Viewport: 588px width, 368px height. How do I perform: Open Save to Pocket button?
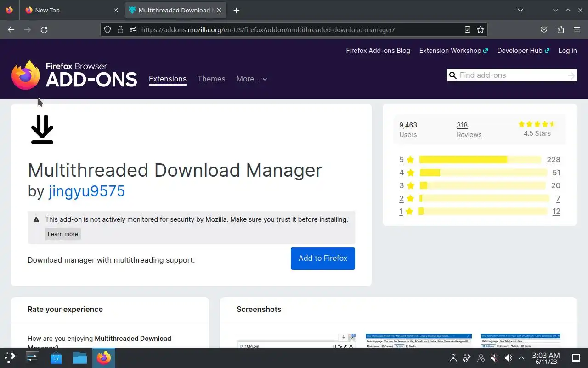544,30
